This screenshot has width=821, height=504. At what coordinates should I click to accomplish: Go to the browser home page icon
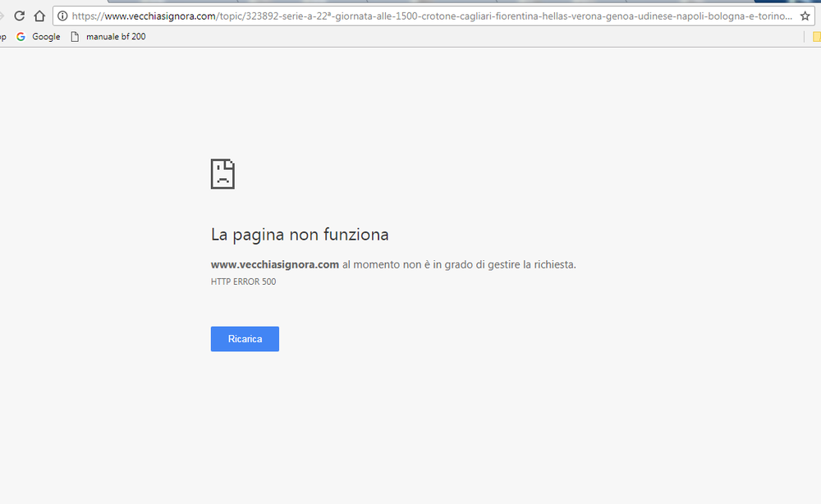(39, 16)
